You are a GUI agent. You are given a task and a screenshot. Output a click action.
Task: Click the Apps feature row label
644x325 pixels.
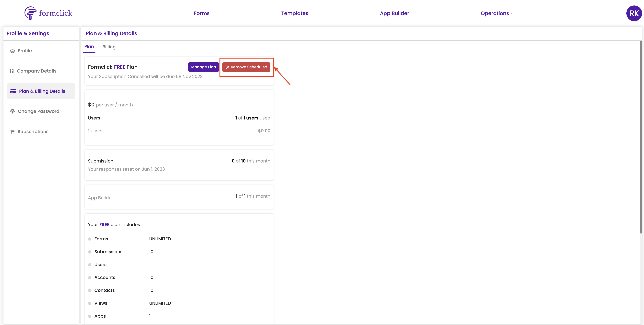(x=100, y=316)
